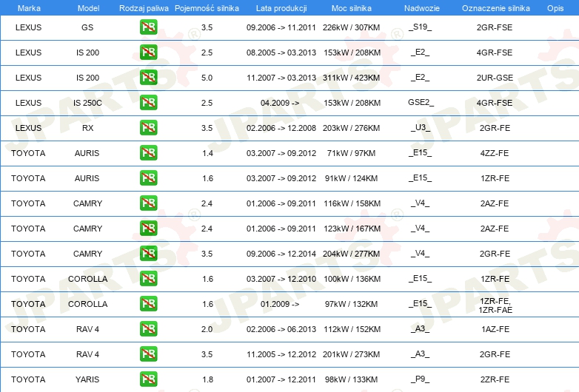Image resolution: width=579 pixels, height=392 pixels.
Task: Click the 1ZR-FE, 1ZR-FAE engine cell
Action: pos(495,305)
